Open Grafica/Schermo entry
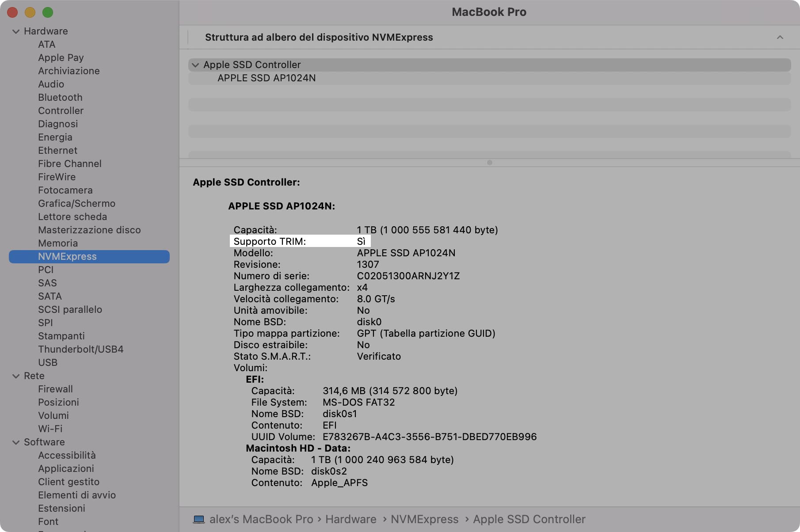The image size is (800, 532). pyautogui.click(x=76, y=204)
